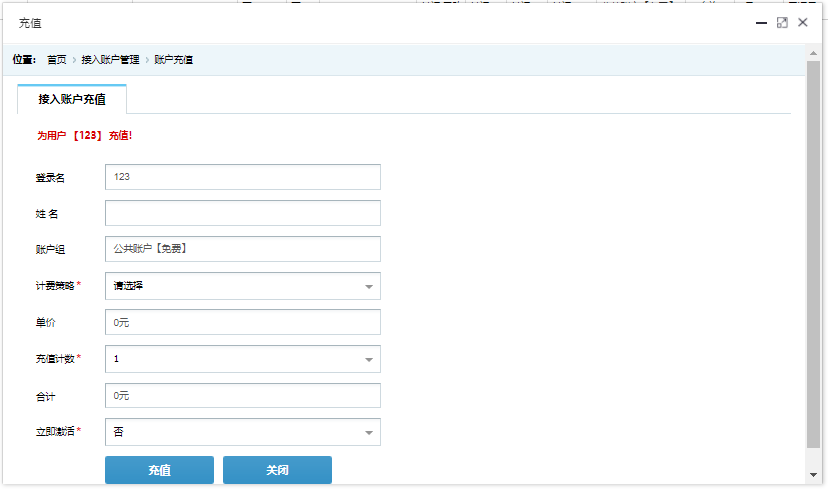828x489 pixels.
Task: Focus the 登录名 field containing 123
Action: coord(243,177)
